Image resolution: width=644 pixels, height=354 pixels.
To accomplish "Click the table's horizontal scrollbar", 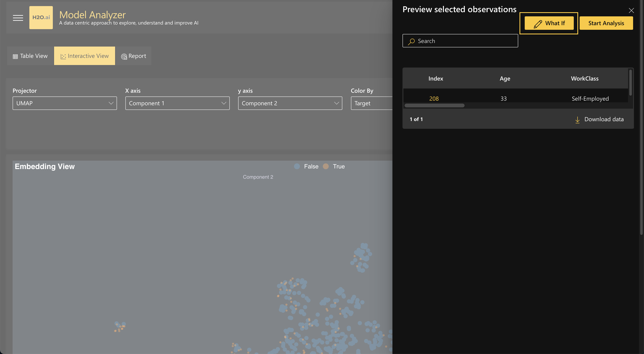I will coord(434,105).
